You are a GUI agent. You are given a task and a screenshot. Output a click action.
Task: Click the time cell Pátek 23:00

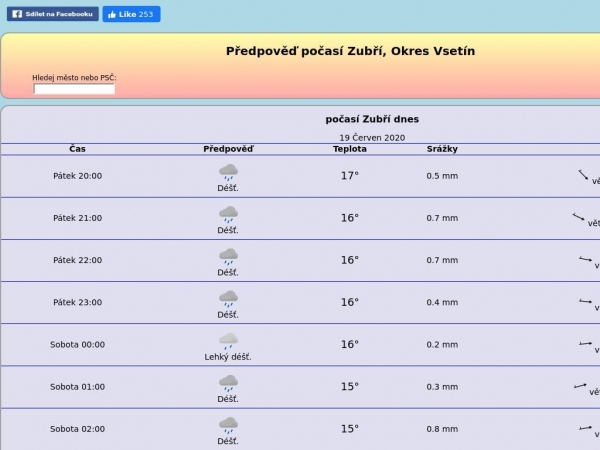click(77, 302)
